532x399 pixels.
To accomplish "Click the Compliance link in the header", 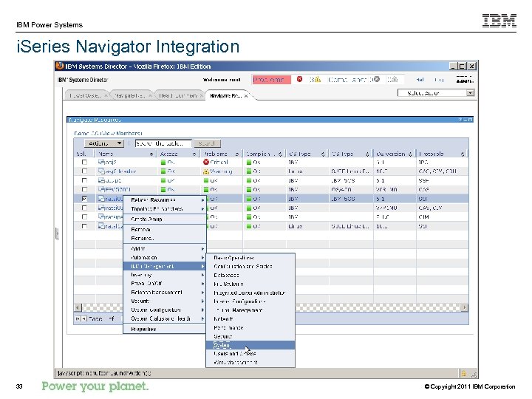I will click(349, 80).
